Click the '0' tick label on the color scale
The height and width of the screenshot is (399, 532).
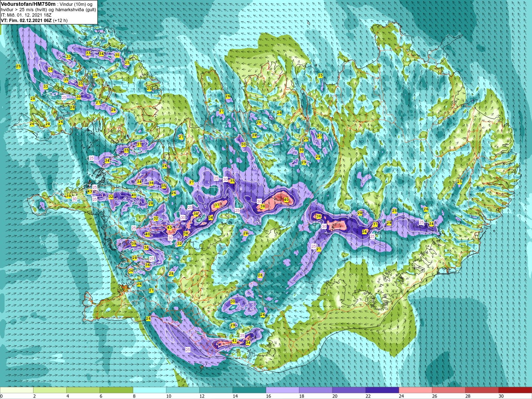point(2,396)
